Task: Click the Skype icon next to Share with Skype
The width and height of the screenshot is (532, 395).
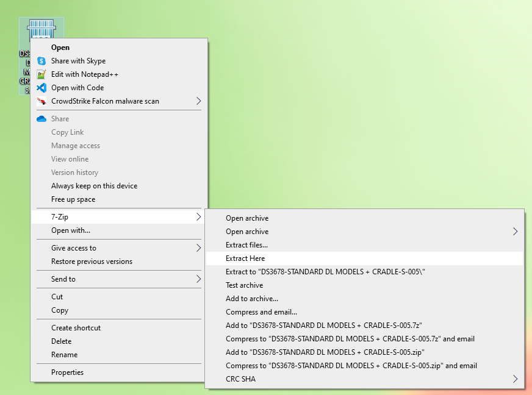Action: (41, 61)
